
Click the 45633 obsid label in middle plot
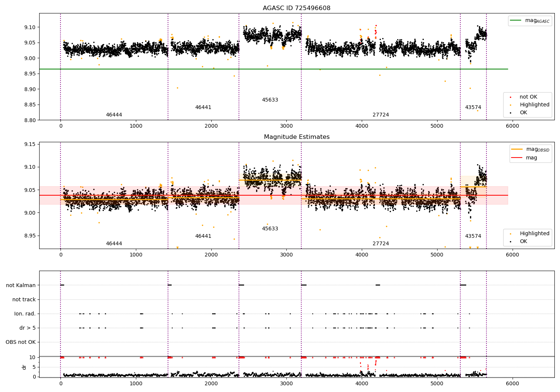(x=270, y=229)
